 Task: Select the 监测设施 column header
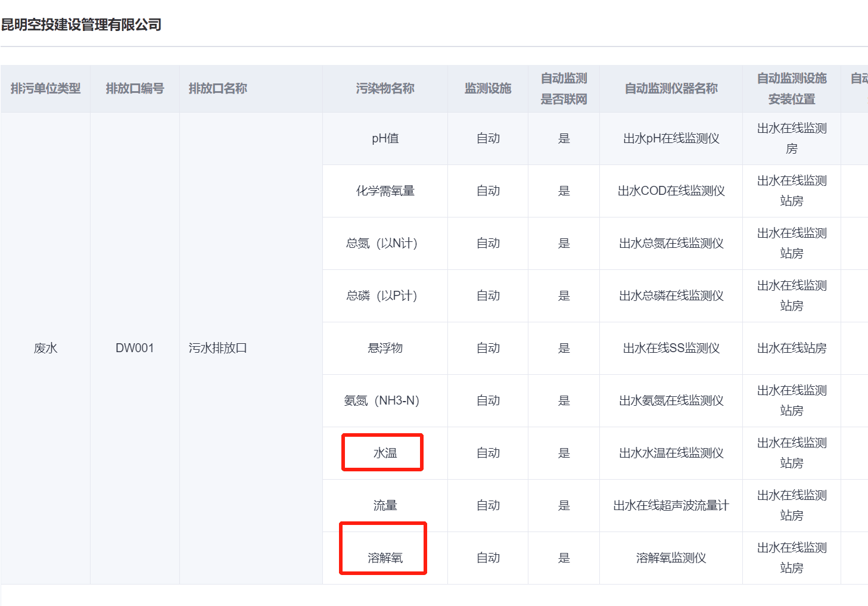[x=488, y=88]
